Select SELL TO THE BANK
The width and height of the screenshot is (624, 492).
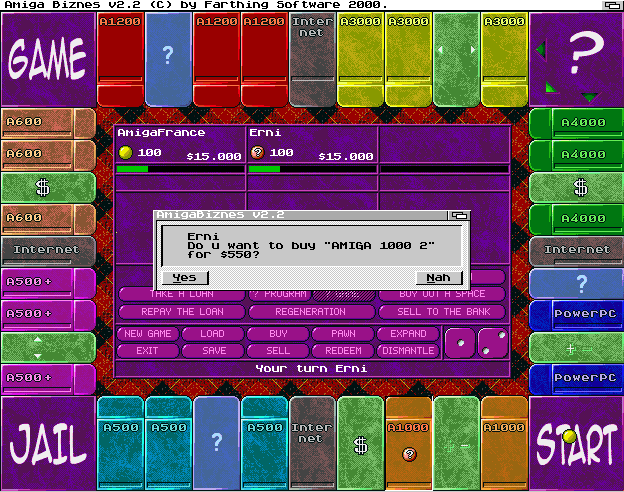(442, 312)
